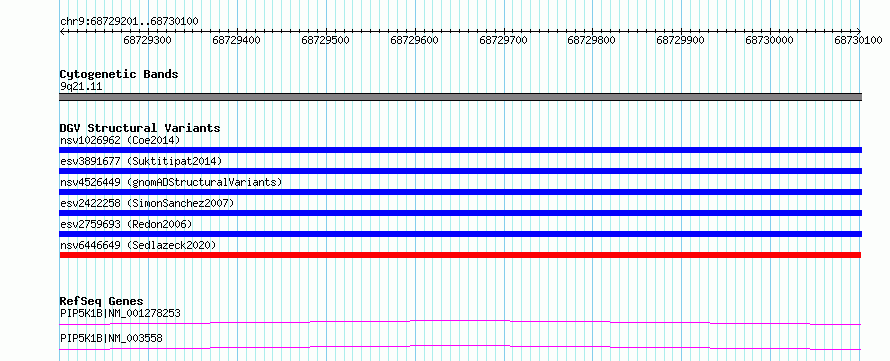The height and width of the screenshot is (361, 890).
Task: Click ruler position 68730100
Action: click(x=858, y=40)
